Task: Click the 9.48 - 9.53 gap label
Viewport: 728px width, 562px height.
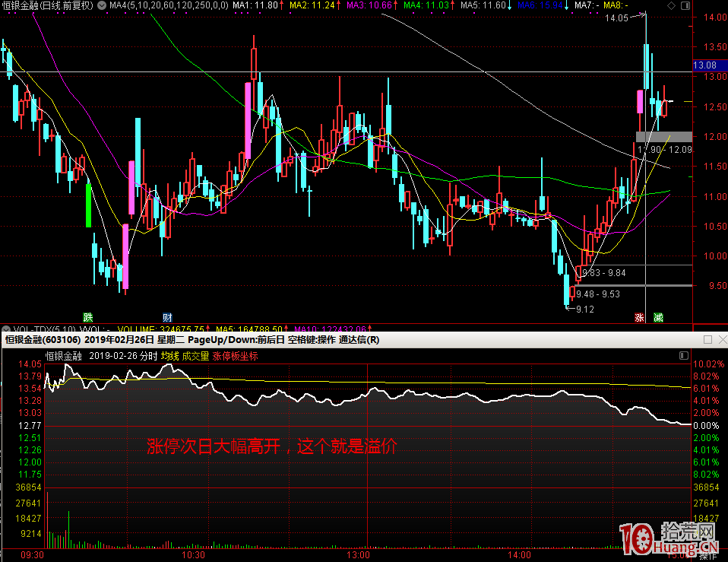Action: 598,294
